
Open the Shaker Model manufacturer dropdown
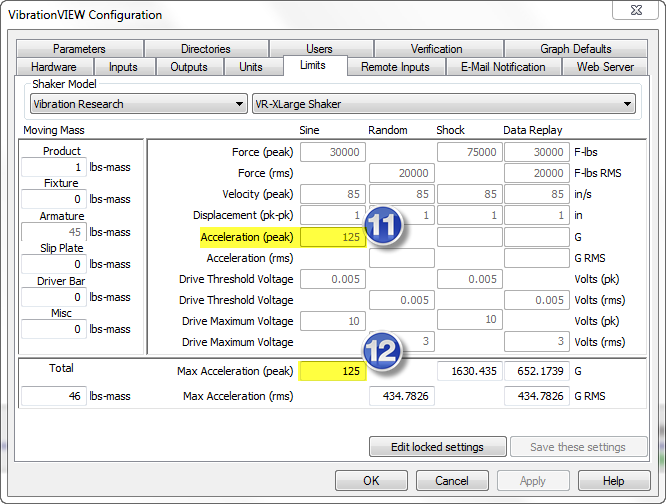[138, 104]
